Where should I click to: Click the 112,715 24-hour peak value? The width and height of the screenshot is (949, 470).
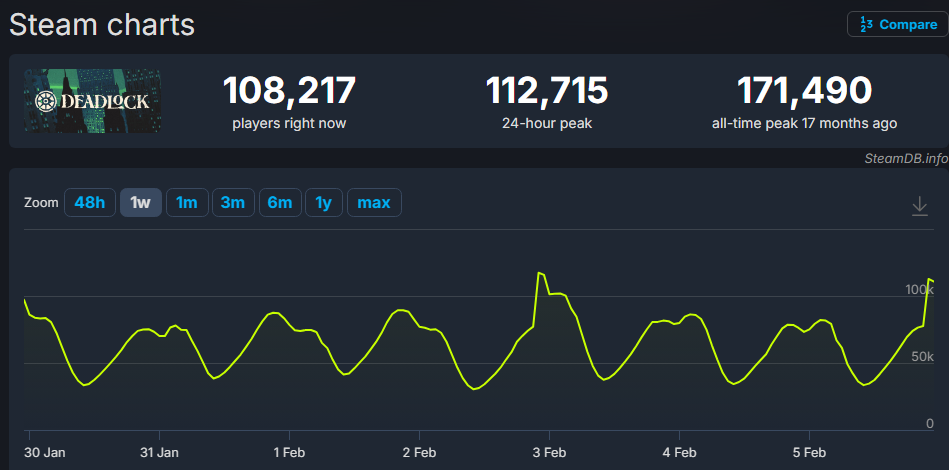coord(547,90)
